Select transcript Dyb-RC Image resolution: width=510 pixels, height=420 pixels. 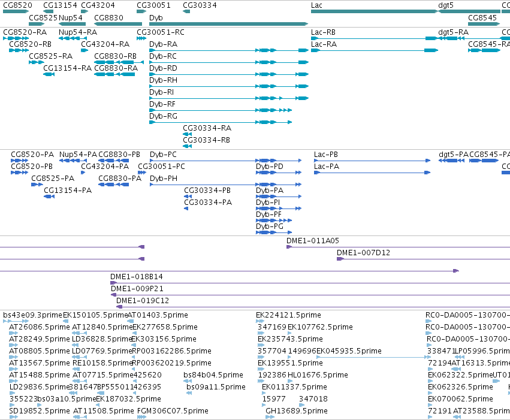click(163, 56)
